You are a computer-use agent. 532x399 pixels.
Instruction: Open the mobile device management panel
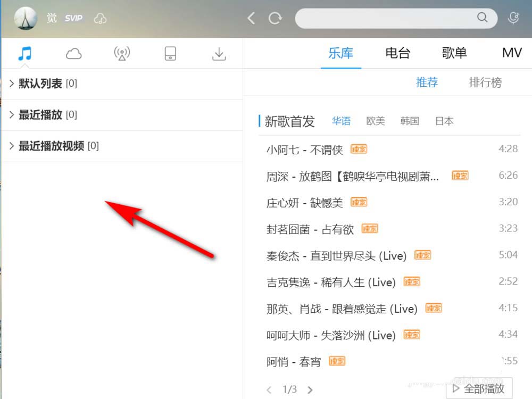pos(170,53)
